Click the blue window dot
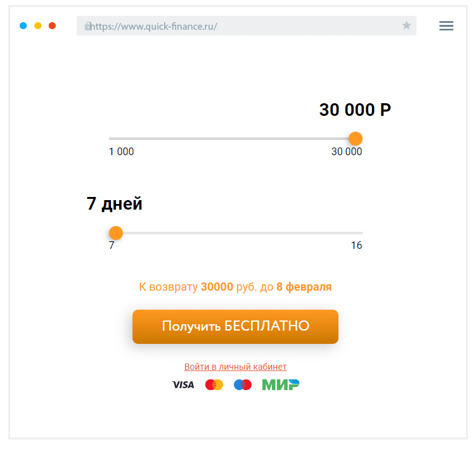 pos(23,26)
